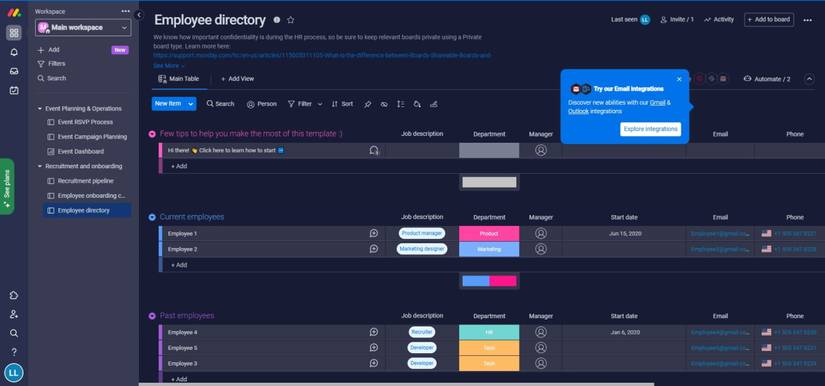Open the LL user avatar menu
The image size is (825, 386).
[x=14, y=373]
